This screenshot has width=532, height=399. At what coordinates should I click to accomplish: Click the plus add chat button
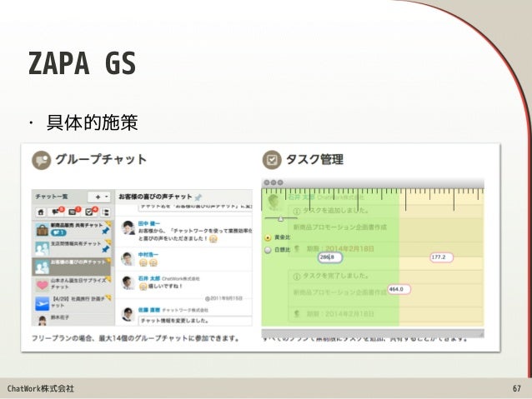pos(98,197)
